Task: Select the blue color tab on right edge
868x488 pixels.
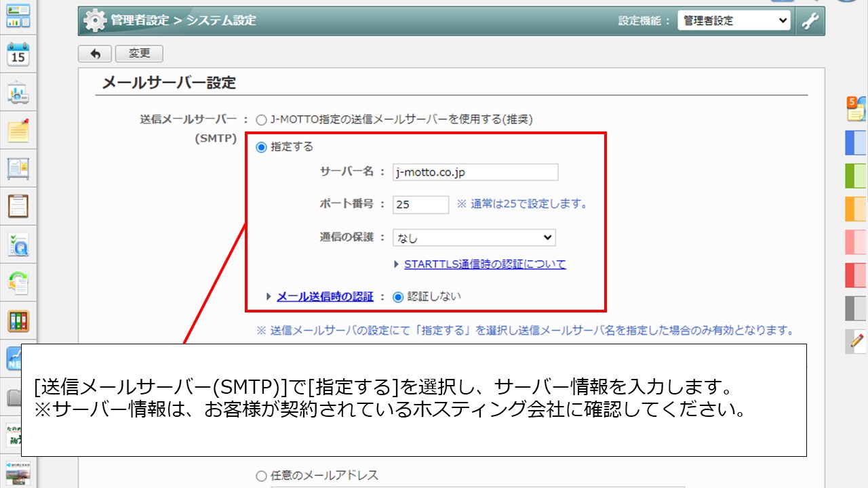Action: pyautogui.click(x=856, y=143)
